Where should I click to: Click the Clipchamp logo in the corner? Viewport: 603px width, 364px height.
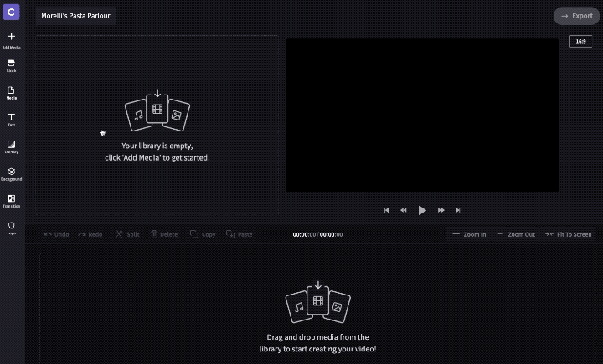click(11, 13)
